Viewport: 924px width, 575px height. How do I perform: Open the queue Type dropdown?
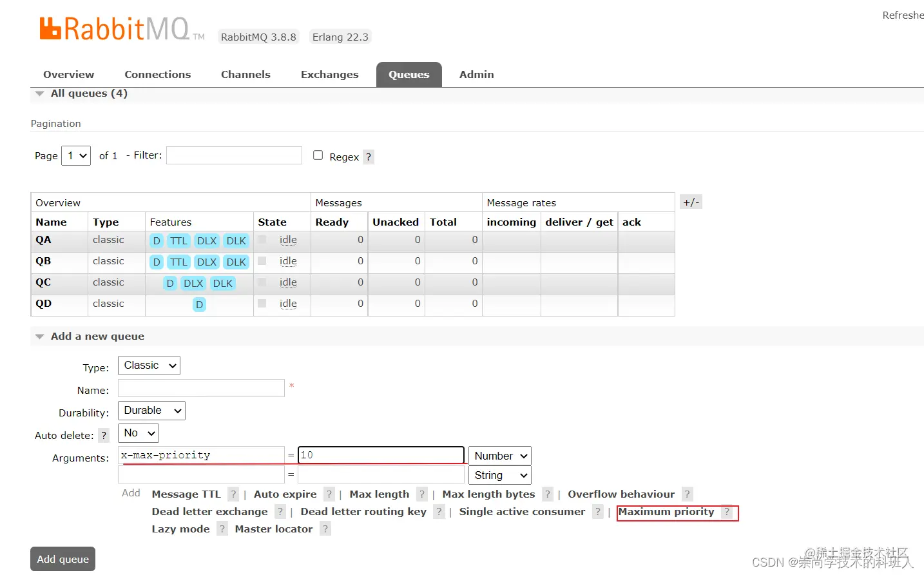click(149, 365)
